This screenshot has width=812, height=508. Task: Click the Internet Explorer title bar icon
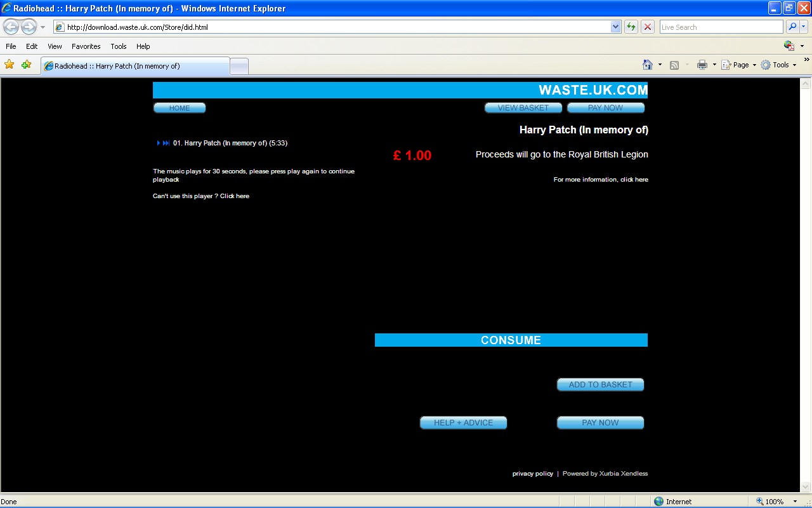7,8
